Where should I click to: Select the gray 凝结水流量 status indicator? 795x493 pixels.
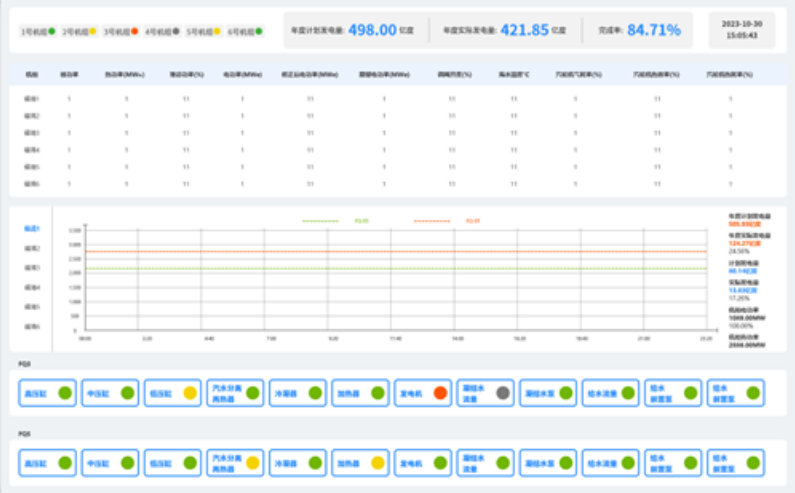(504, 393)
